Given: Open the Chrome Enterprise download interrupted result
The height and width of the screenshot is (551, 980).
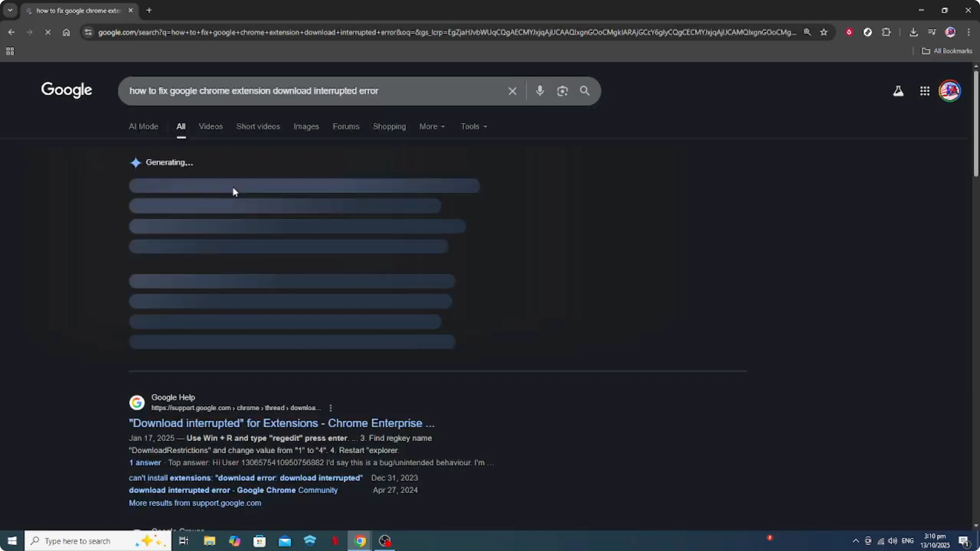Looking at the screenshot, I should coord(281,423).
